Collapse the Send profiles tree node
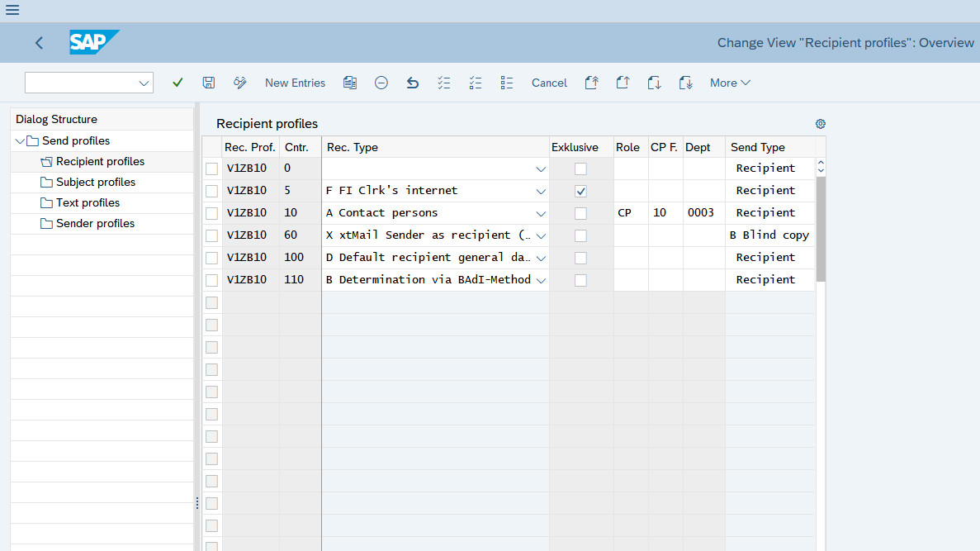Screen dimensions: 980x551 point(20,140)
